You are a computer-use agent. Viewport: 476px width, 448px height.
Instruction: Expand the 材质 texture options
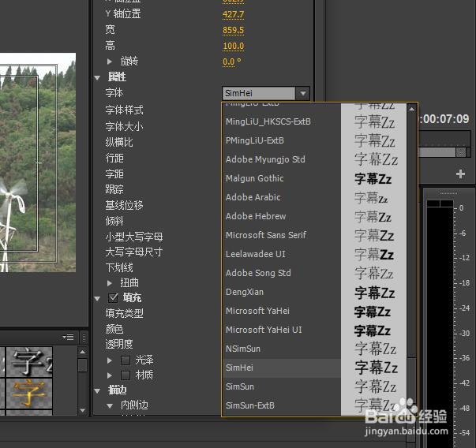pyautogui.click(x=110, y=375)
